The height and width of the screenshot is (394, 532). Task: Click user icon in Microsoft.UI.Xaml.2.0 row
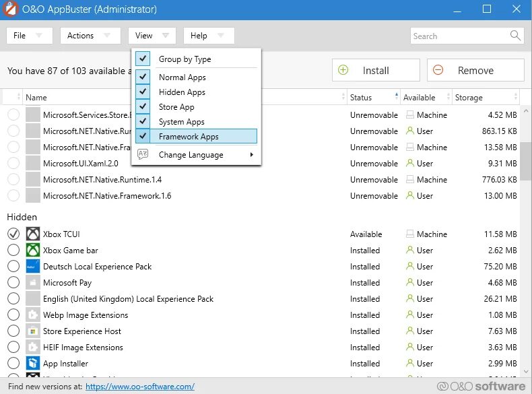pos(410,163)
